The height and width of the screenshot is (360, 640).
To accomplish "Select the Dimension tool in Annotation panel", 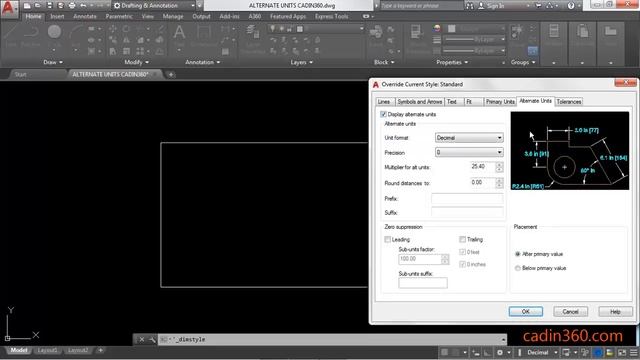I will (204, 35).
